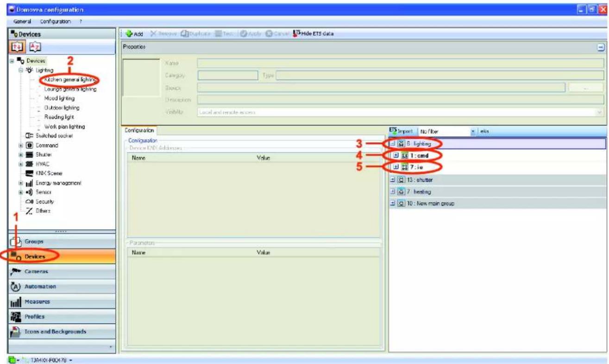Click the '...' browse button beside Groups field

[x=586, y=88]
